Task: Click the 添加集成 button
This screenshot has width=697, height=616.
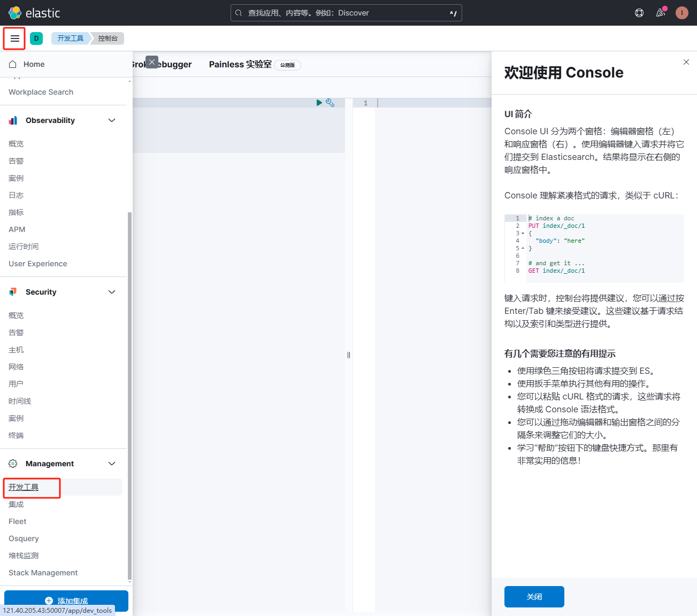Action: 66,600
